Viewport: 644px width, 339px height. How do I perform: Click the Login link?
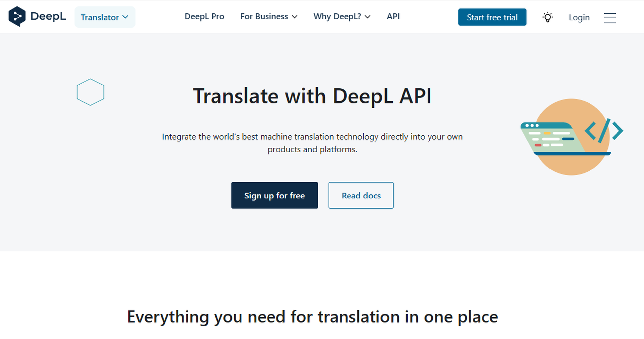pos(579,17)
